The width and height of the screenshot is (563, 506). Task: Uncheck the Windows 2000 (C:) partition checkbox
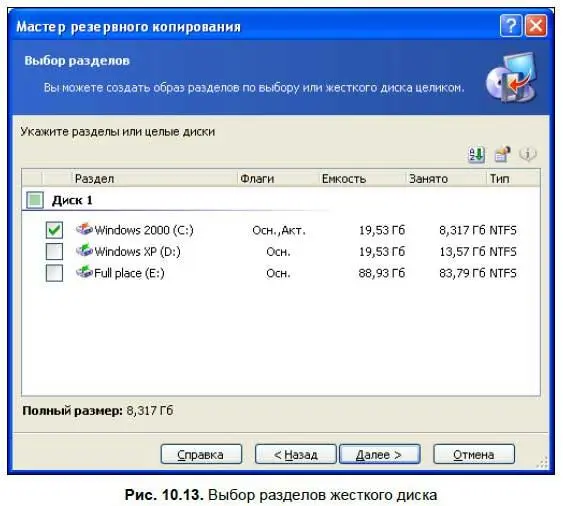[54, 230]
